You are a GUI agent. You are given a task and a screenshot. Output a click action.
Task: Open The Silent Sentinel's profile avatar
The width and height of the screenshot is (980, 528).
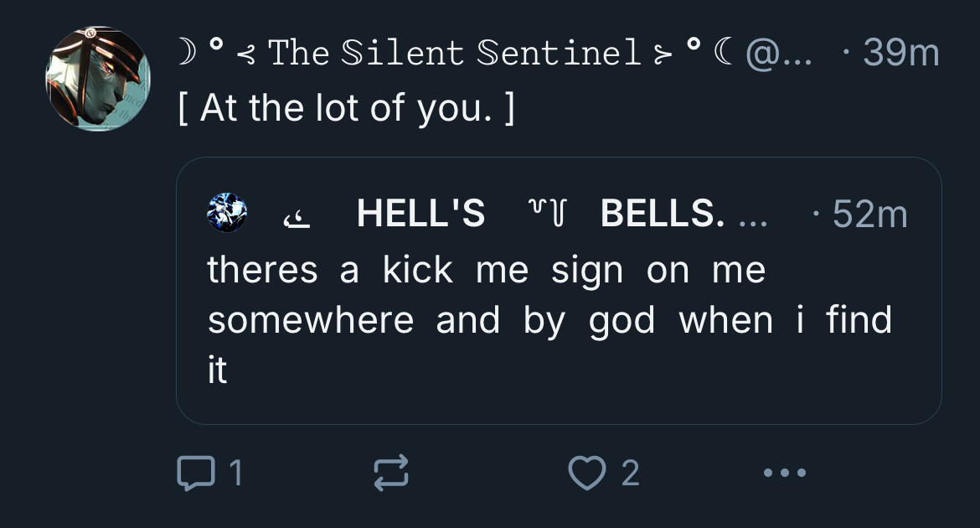coord(98,79)
